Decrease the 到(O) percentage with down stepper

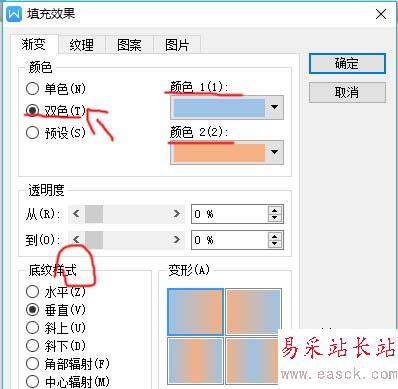(274, 244)
